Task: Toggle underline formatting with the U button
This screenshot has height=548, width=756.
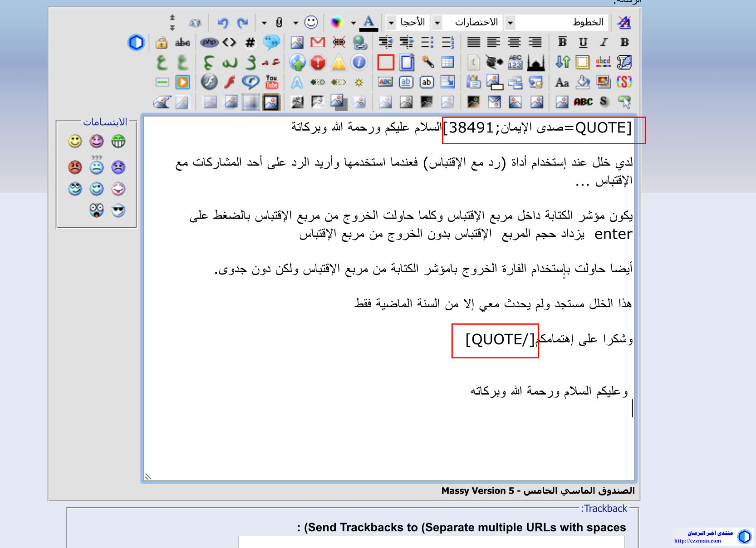Action: (583, 42)
